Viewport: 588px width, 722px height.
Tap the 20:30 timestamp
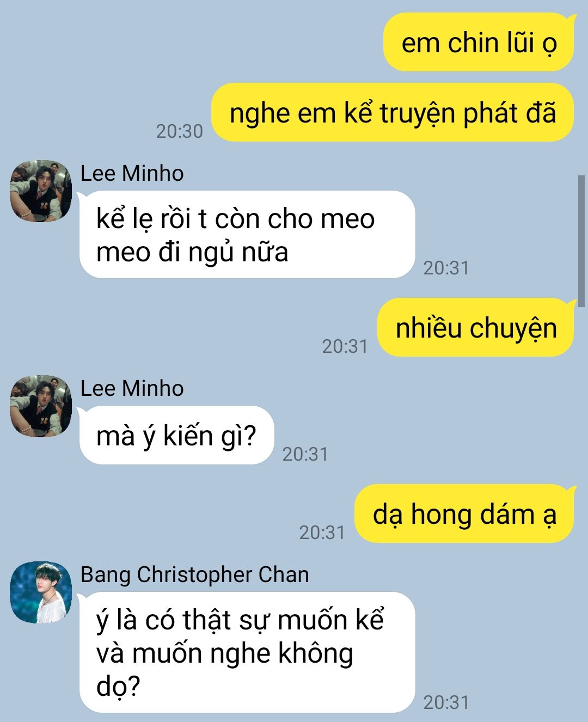(x=179, y=131)
